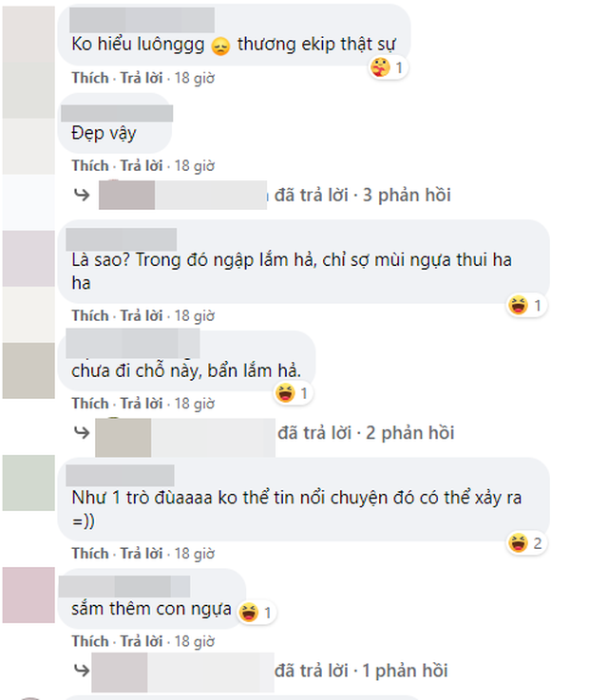589x700 pixels.
Task: Click reply arrow icon beside '3 phản hồi'
Action: 82,195
